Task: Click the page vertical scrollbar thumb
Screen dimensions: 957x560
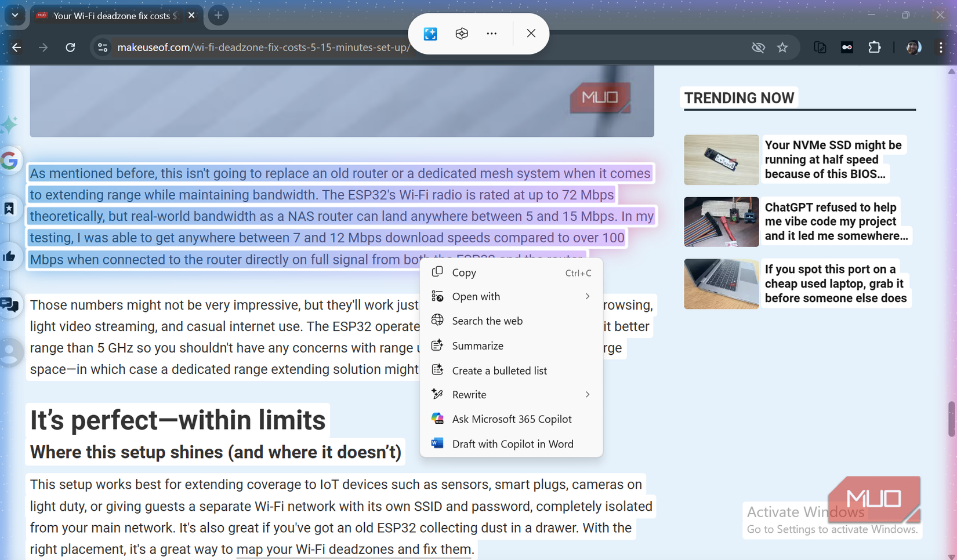Action: [x=951, y=419]
